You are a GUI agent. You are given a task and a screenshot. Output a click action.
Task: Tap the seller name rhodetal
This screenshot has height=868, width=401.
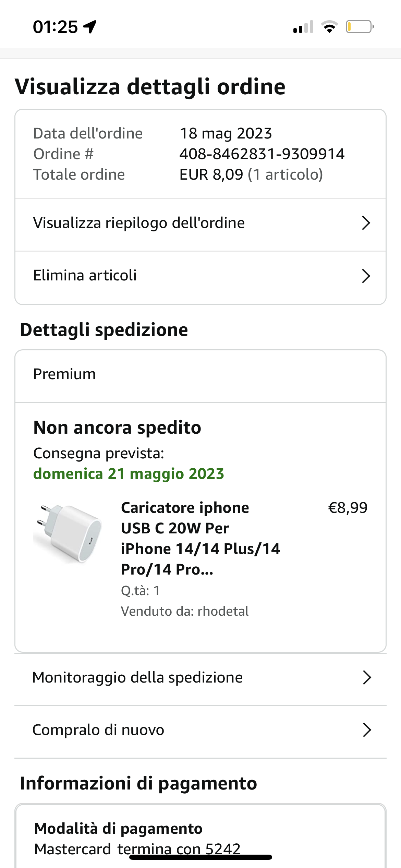pos(223,611)
